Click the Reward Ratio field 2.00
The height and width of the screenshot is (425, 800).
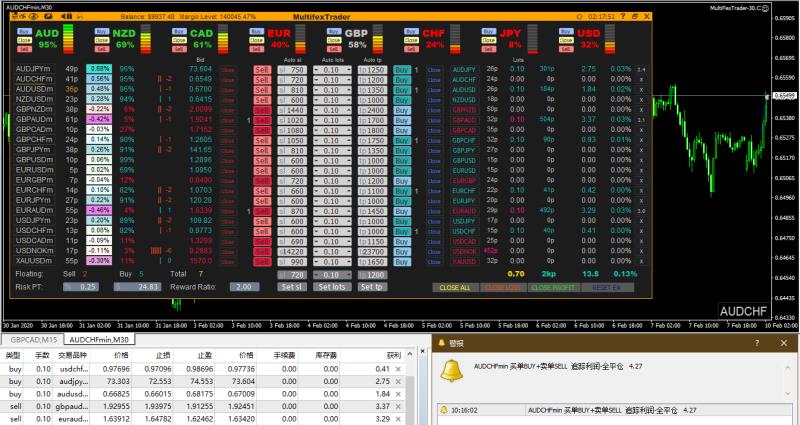244,287
